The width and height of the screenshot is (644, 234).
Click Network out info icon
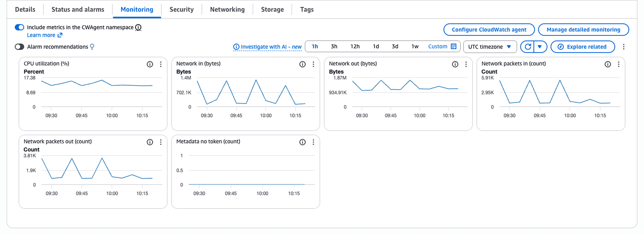point(455,64)
